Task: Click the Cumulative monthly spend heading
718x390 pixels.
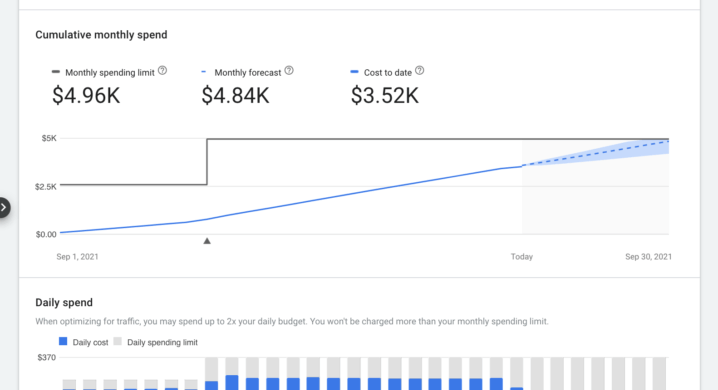Action: pos(101,35)
